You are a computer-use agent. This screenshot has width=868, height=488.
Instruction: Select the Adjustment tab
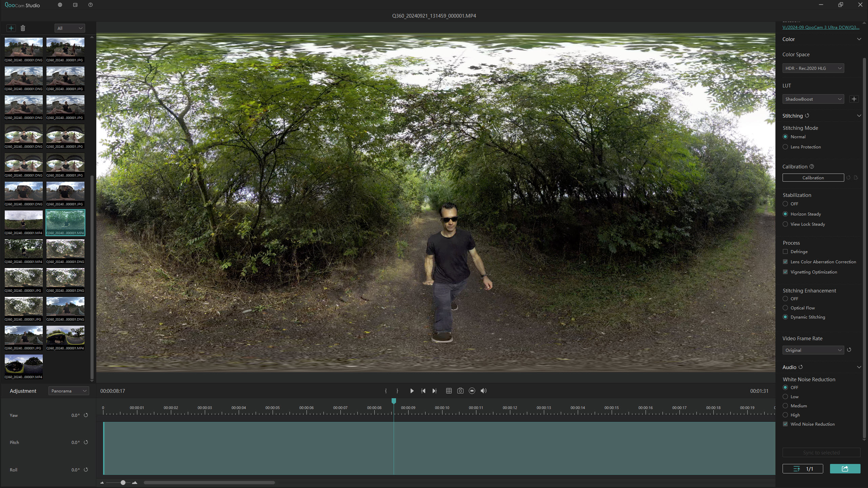pyautogui.click(x=23, y=391)
